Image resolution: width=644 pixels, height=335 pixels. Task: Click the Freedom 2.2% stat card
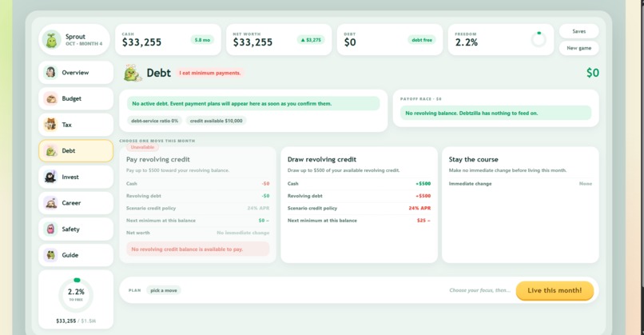pos(501,39)
